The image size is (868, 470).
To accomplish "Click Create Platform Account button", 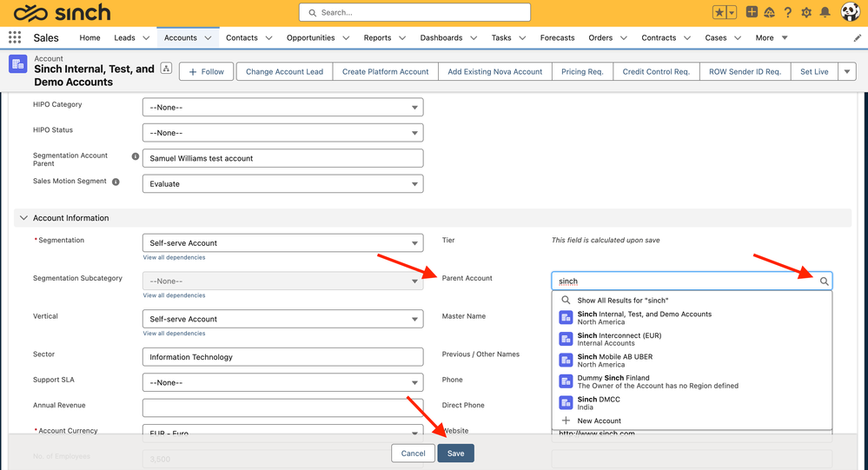I will [x=385, y=71].
